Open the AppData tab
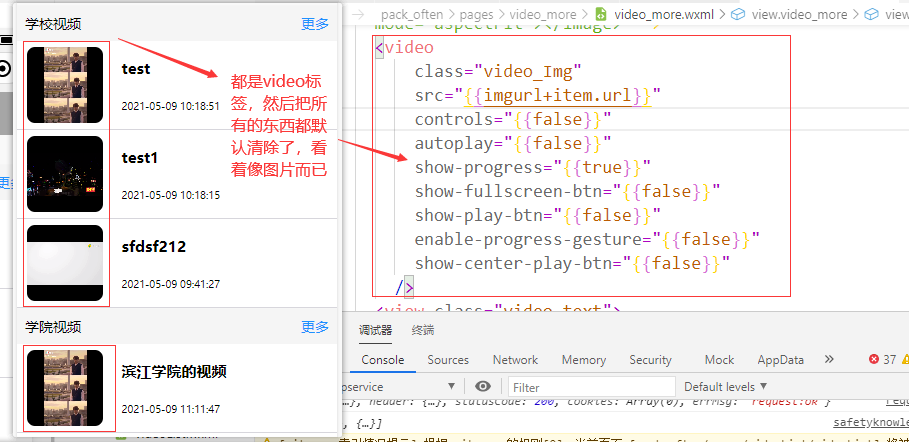The image size is (909, 442). (780, 360)
